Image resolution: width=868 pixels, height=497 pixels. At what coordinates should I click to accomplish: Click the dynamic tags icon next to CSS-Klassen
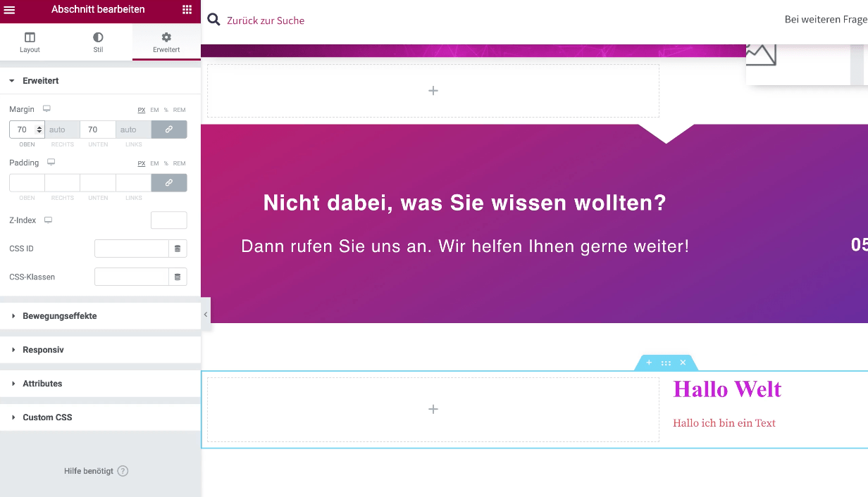(x=178, y=277)
